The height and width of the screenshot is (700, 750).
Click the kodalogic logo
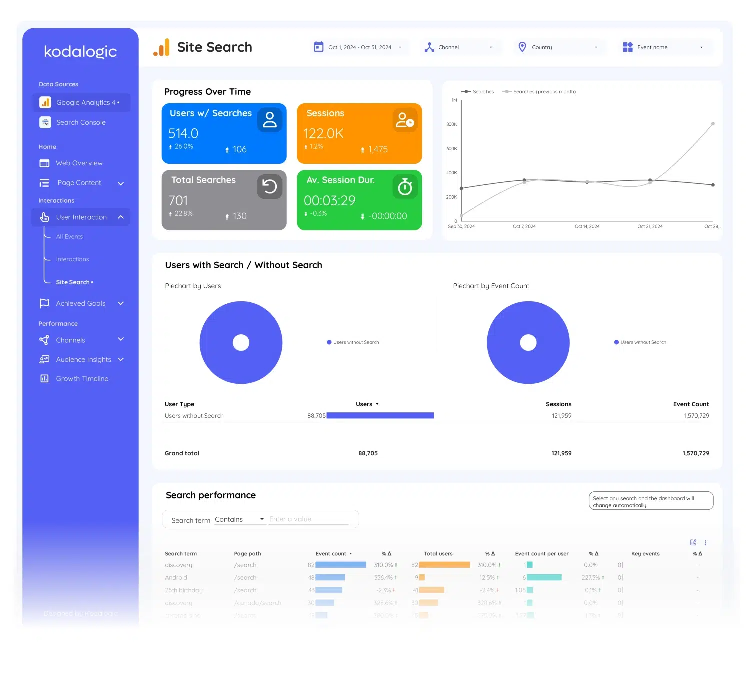tap(80, 52)
